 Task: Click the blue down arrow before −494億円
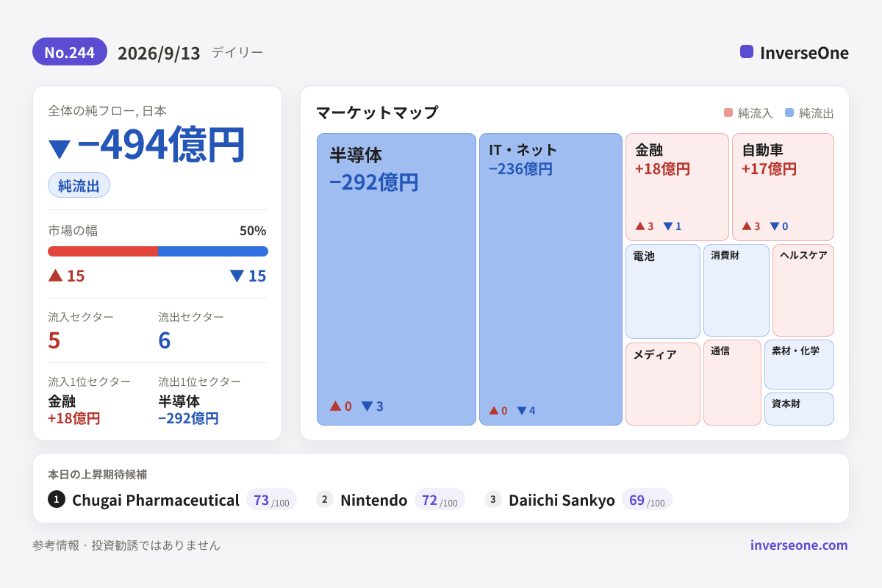coord(60,149)
